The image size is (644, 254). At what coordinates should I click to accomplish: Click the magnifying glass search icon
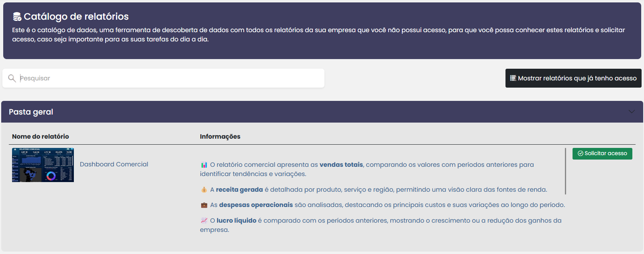(x=12, y=78)
